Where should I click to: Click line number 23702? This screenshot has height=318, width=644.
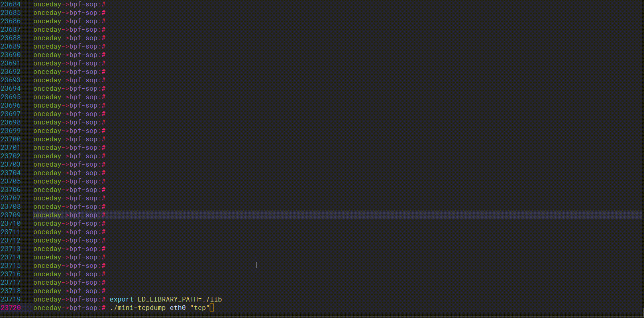(x=11, y=156)
